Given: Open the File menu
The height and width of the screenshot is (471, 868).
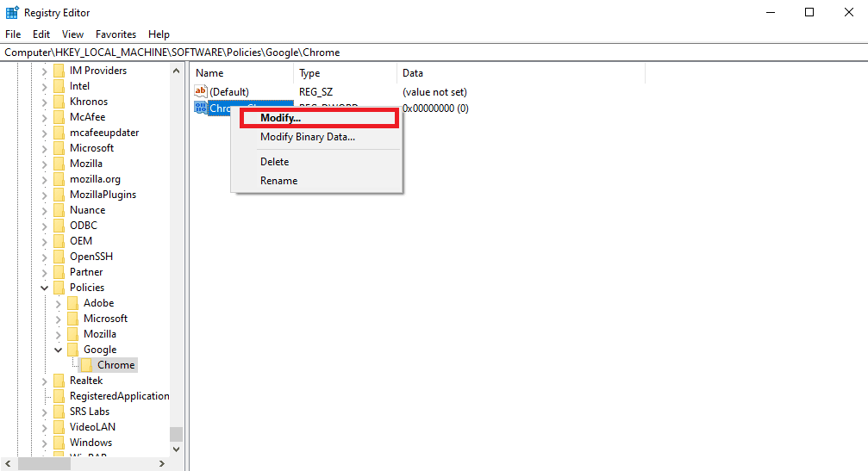Looking at the screenshot, I should (x=13, y=34).
